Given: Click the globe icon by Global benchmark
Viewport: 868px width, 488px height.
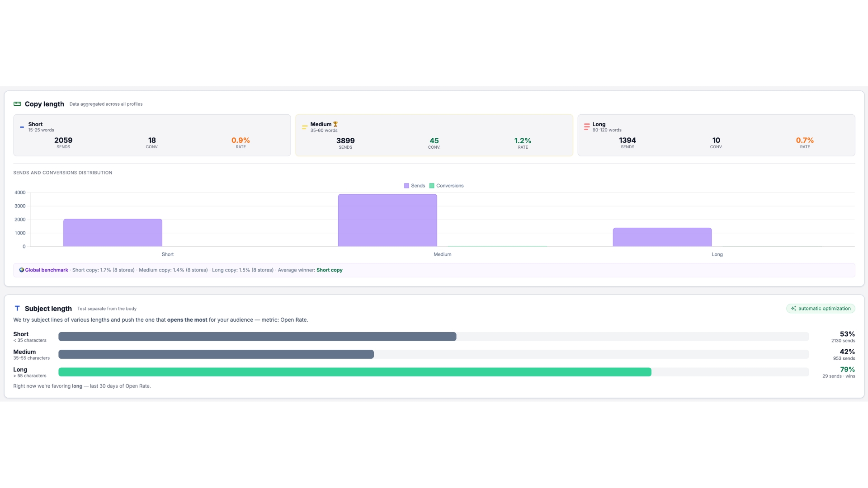Looking at the screenshot, I should pyautogui.click(x=21, y=270).
